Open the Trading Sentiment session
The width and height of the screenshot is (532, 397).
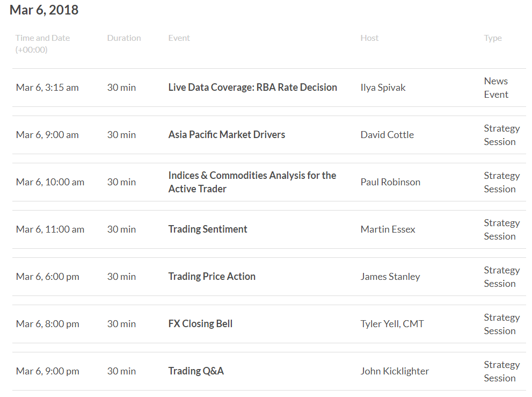pos(208,229)
